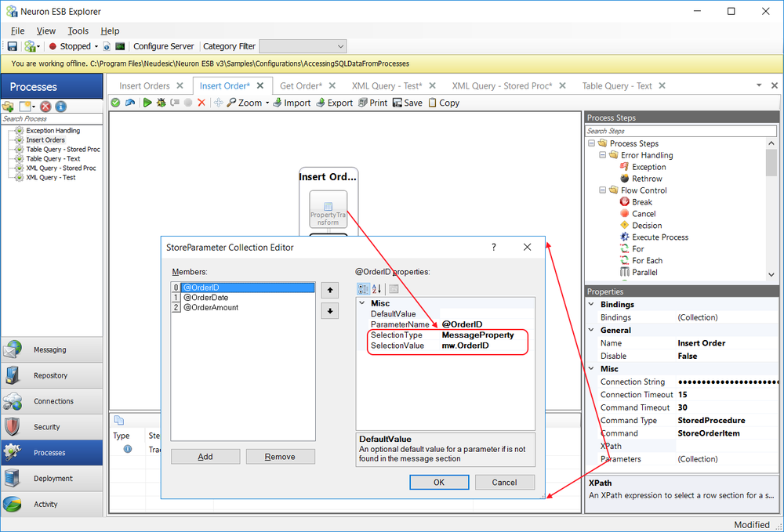Click the Search Steps input field
Viewport: 784px width, 532px height.
pos(681,131)
